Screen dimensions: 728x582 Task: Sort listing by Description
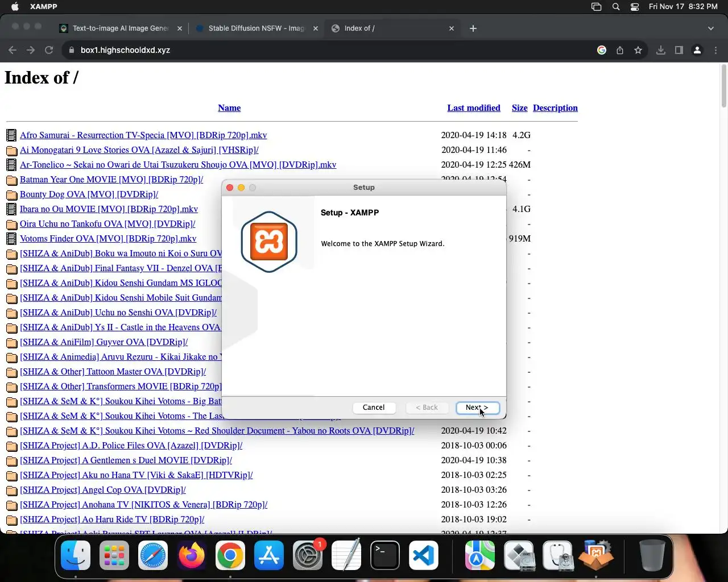pyautogui.click(x=555, y=108)
